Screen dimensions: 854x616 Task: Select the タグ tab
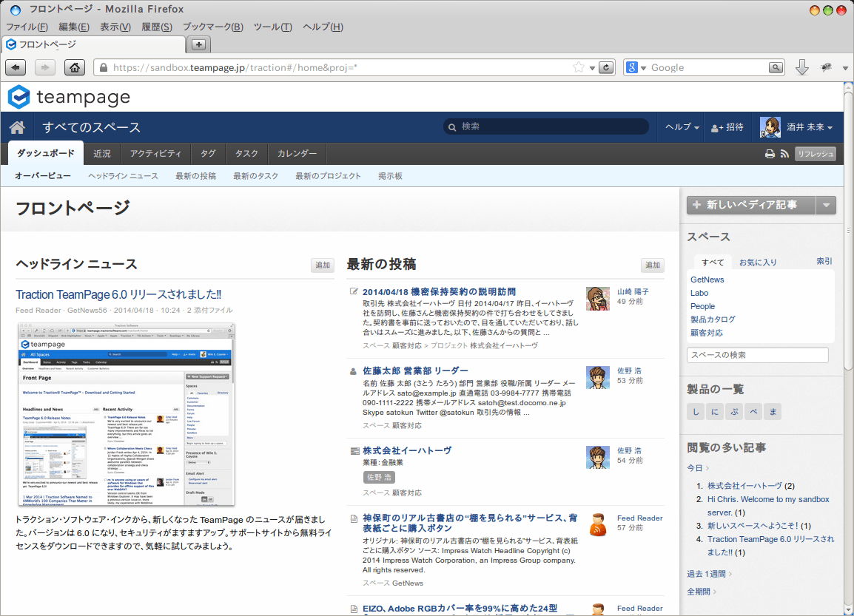coord(208,154)
